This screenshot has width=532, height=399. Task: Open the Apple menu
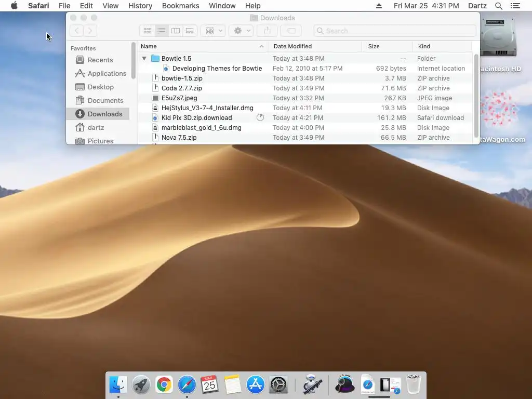pyautogui.click(x=14, y=6)
